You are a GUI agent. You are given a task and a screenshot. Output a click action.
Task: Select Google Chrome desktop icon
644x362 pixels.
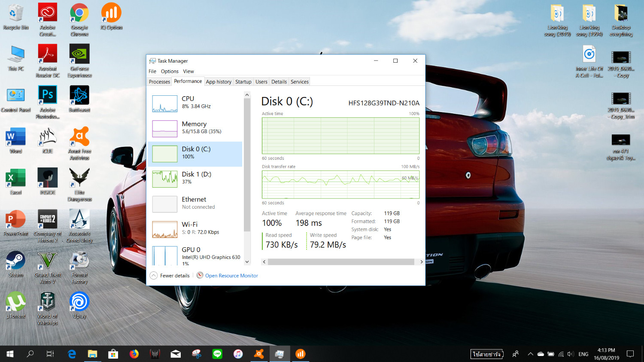[79, 20]
